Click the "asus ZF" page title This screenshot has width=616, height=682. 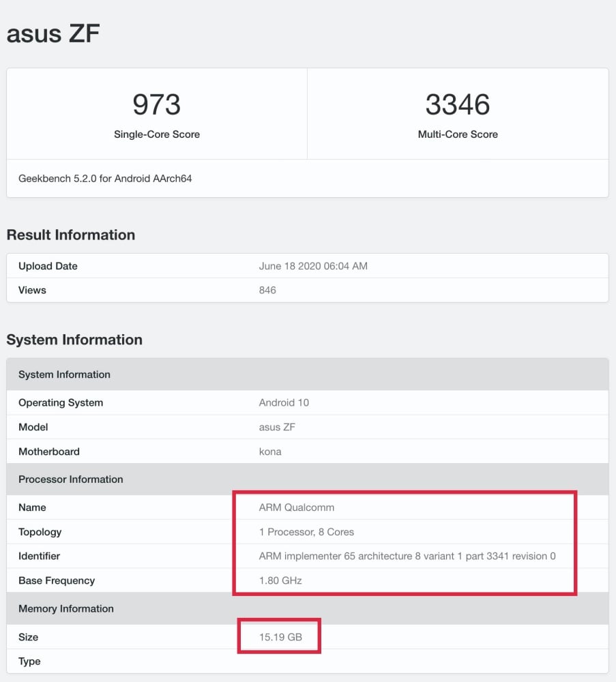coord(53,33)
